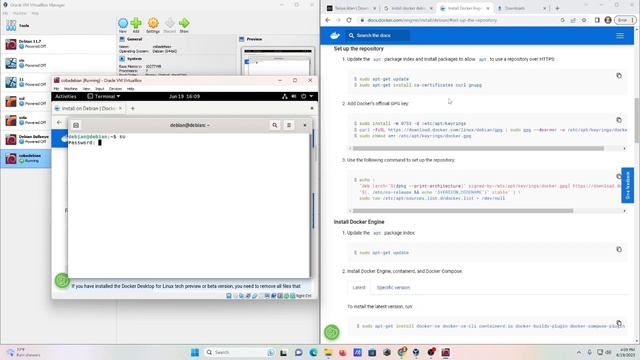The width and height of the screenshot is (640, 360).
Task: Click the 'Search the docs' field
Action: pos(378,36)
